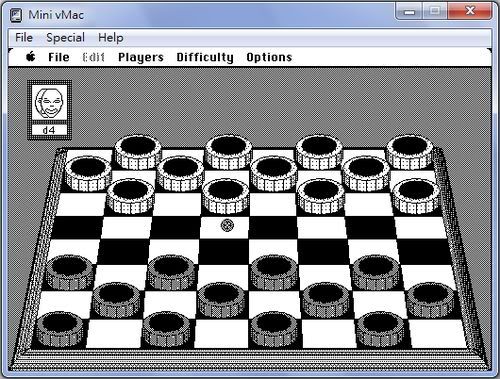500x379 pixels.
Task: Open the grayed-out Edit menu
Action: [94, 57]
